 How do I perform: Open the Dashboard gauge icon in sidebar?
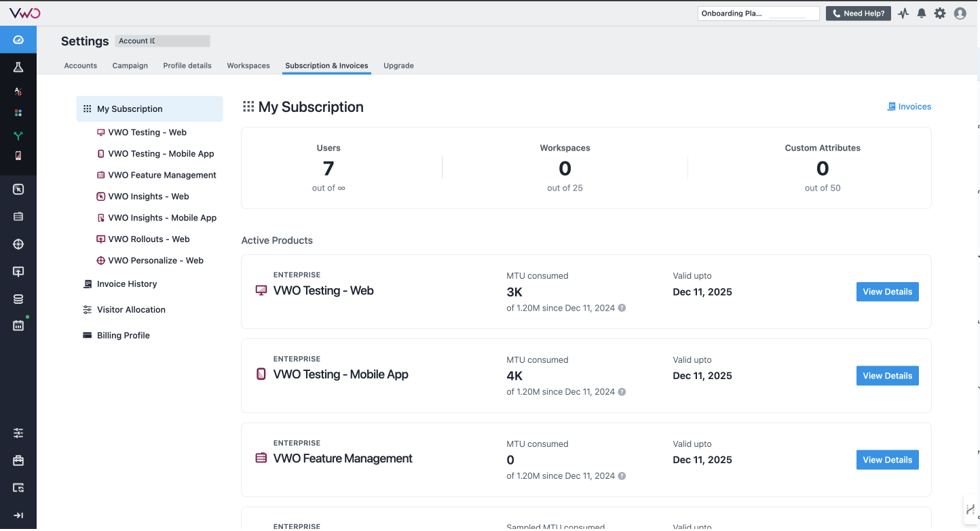coord(18,40)
